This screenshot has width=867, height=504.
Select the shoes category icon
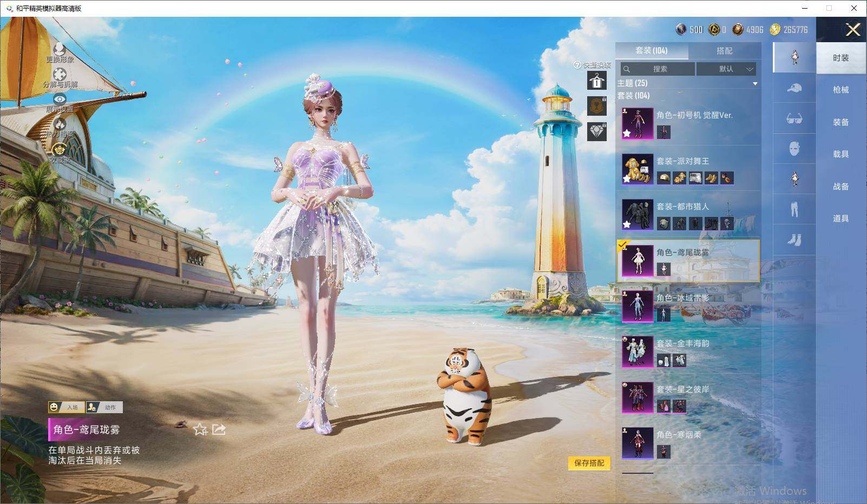(x=794, y=239)
